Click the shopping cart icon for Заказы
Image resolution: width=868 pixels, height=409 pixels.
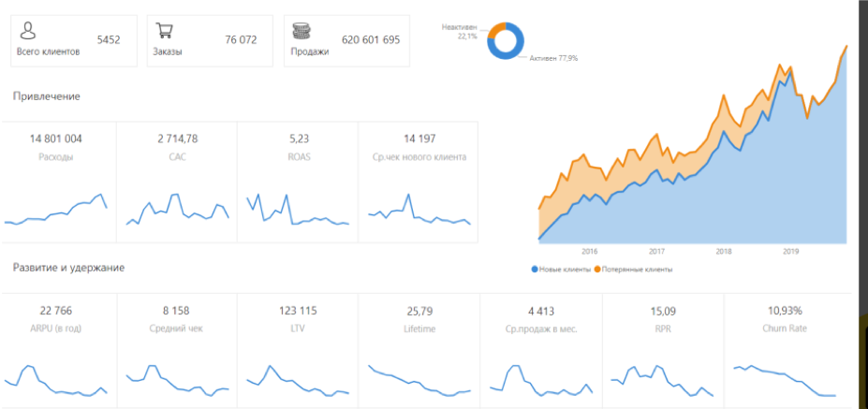pos(165,31)
